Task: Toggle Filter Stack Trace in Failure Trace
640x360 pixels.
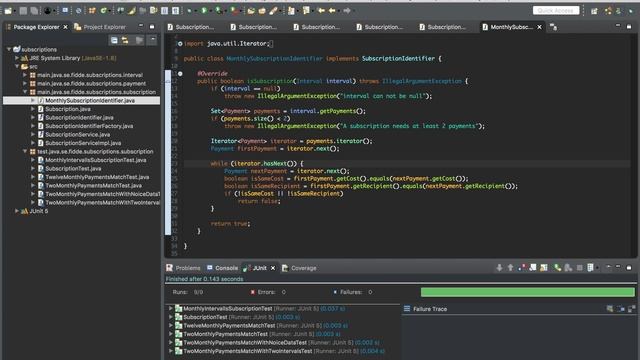Action: pos(621,309)
